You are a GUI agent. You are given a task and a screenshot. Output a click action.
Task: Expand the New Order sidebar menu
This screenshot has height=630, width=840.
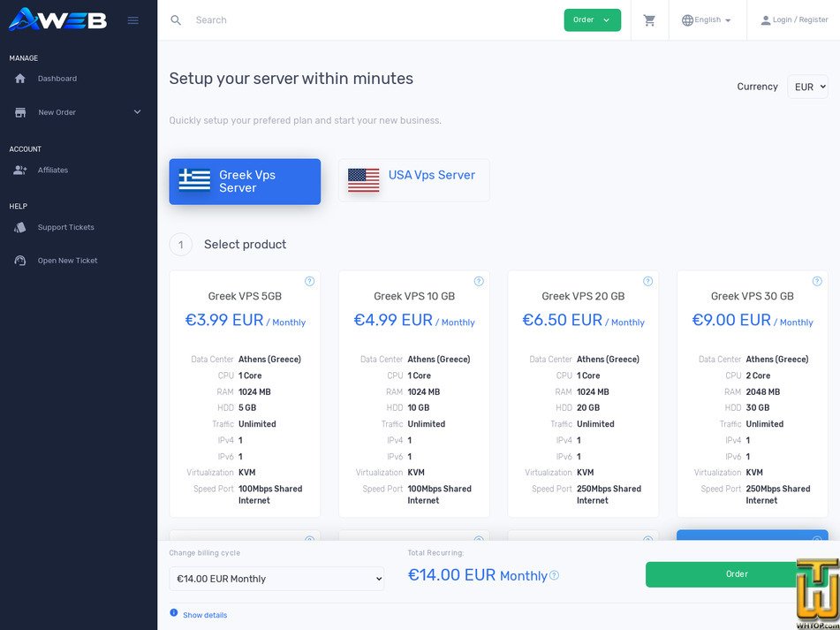(x=78, y=112)
